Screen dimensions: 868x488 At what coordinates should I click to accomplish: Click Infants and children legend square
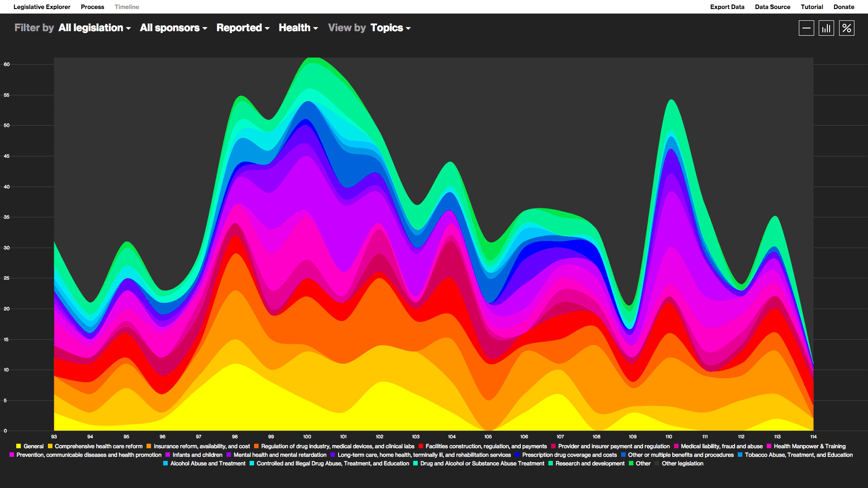[168, 455]
